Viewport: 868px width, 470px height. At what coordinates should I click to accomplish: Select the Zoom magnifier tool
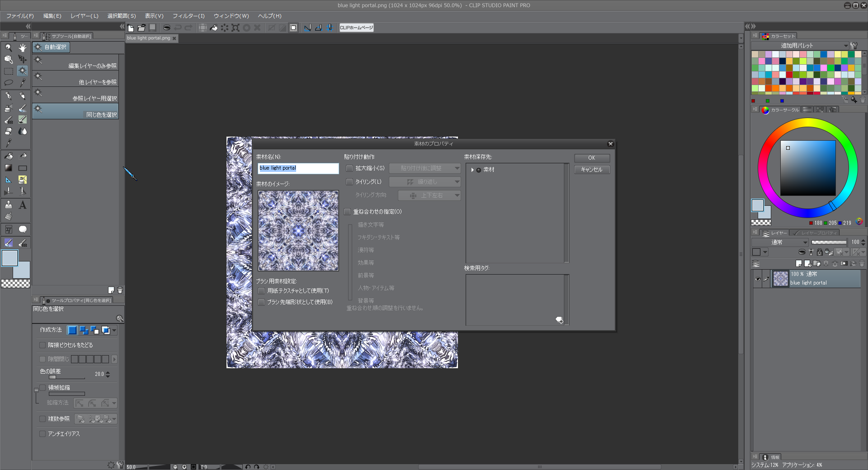[x=8, y=47]
